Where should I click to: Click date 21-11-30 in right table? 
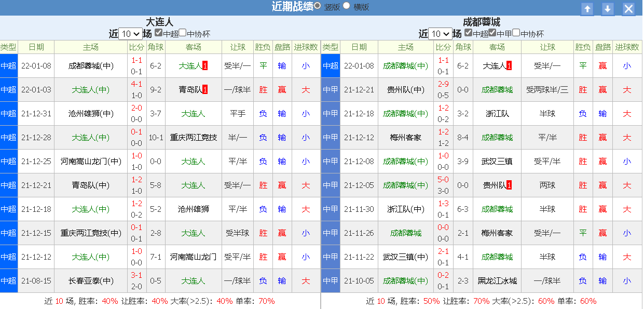click(x=359, y=209)
